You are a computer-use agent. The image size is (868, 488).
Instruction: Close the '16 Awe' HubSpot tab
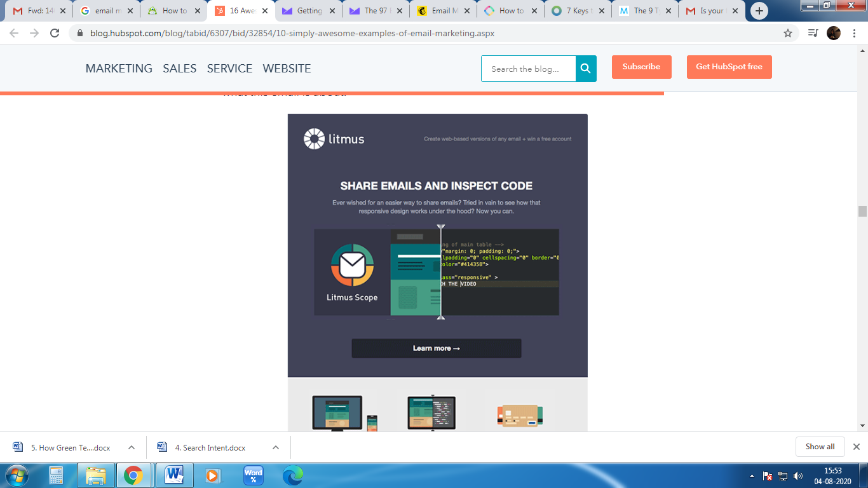pos(265,11)
